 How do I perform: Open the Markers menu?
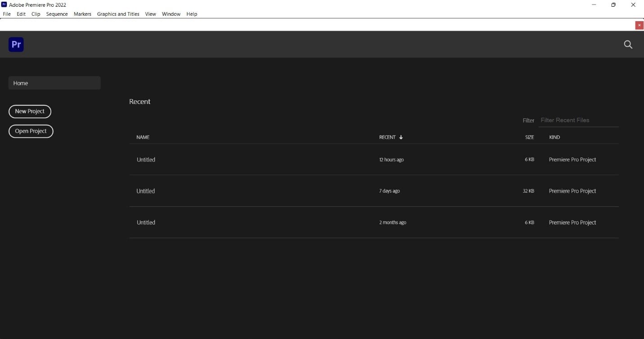tap(82, 14)
